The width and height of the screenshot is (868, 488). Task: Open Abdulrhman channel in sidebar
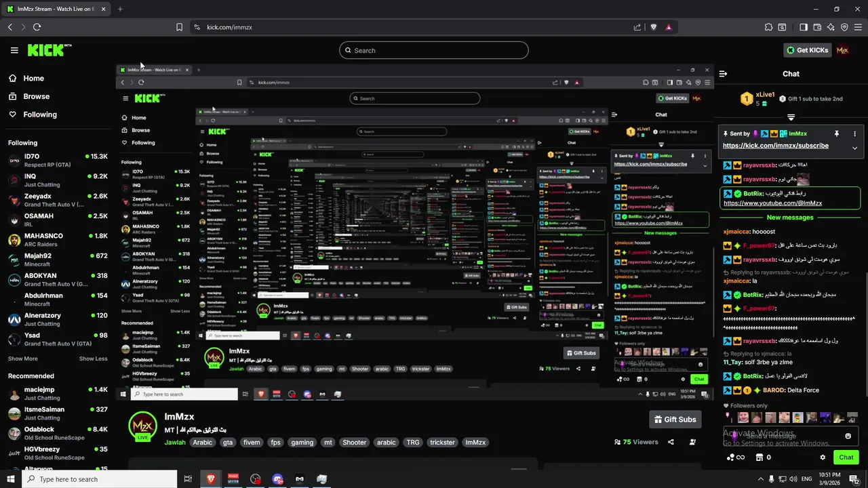click(x=58, y=300)
